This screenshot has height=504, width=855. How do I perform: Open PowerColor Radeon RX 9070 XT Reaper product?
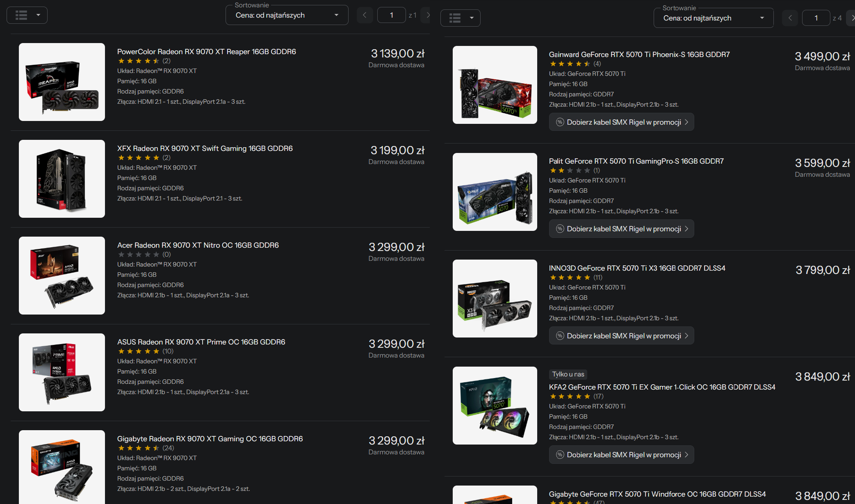[207, 52]
